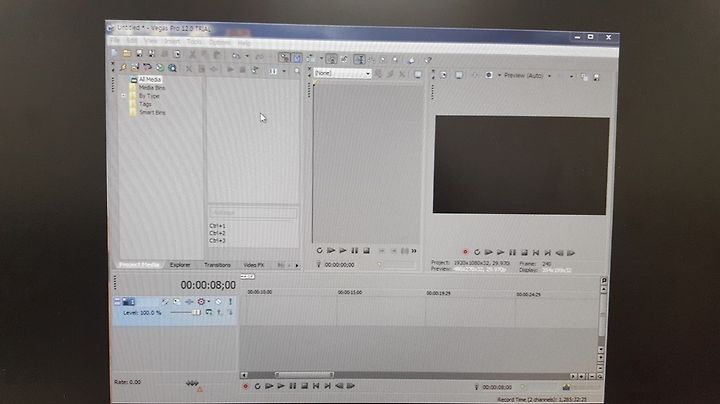Viewport: 720px width, 404px height.
Task: Toggle Mute on video track 1
Action: pos(219,302)
